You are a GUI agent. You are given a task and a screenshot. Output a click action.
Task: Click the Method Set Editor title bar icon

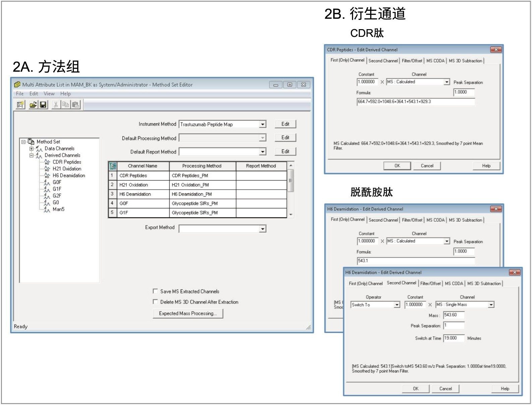coord(17,85)
